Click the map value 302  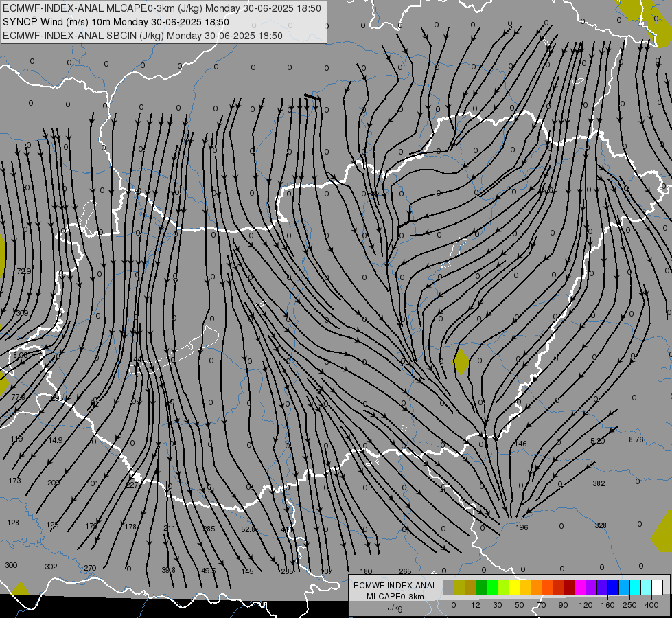[51, 566]
